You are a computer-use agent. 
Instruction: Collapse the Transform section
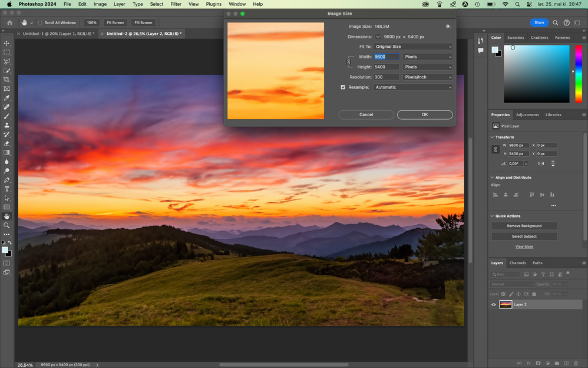click(x=492, y=137)
